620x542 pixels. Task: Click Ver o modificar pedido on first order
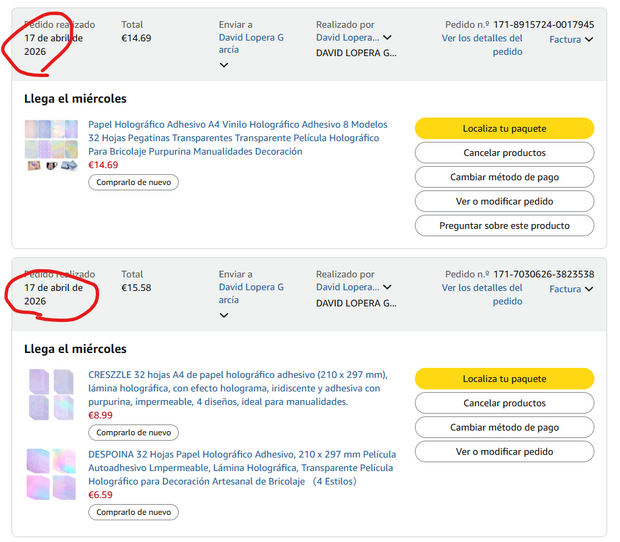click(504, 201)
